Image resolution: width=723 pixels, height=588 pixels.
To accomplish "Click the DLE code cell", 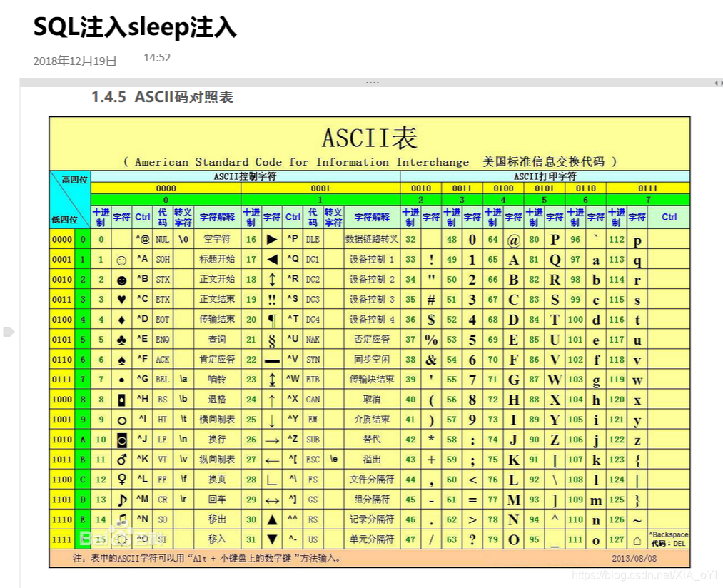I will [313, 239].
